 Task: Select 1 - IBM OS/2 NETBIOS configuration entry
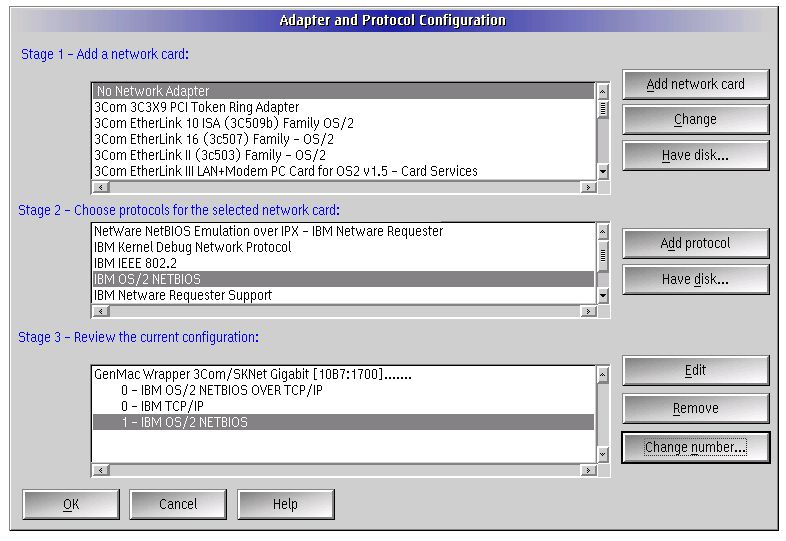tap(343, 423)
